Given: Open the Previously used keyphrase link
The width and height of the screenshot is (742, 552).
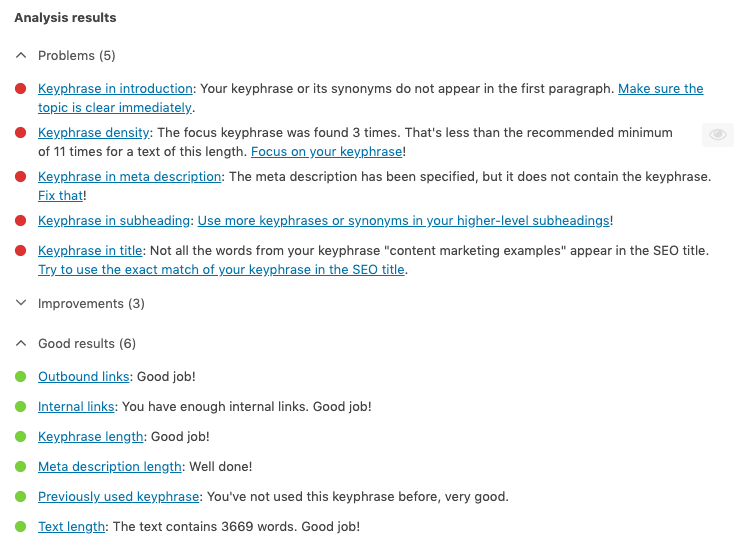Looking at the screenshot, I should tap(119, 497).
